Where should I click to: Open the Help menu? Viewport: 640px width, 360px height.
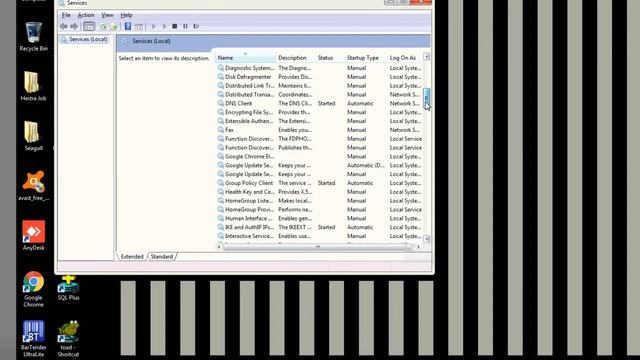126,15
